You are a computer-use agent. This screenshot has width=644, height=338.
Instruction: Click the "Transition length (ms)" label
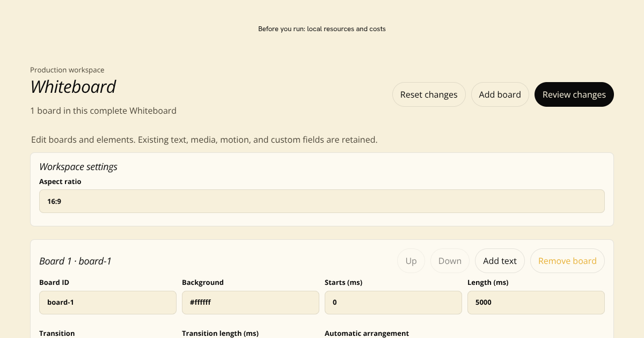click(x=220, y=333)
